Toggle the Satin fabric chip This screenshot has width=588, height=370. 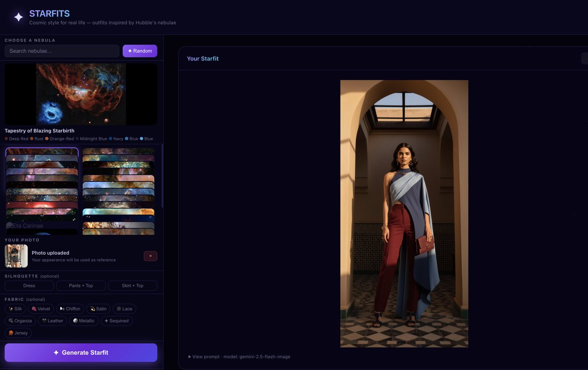pos(98,309)
